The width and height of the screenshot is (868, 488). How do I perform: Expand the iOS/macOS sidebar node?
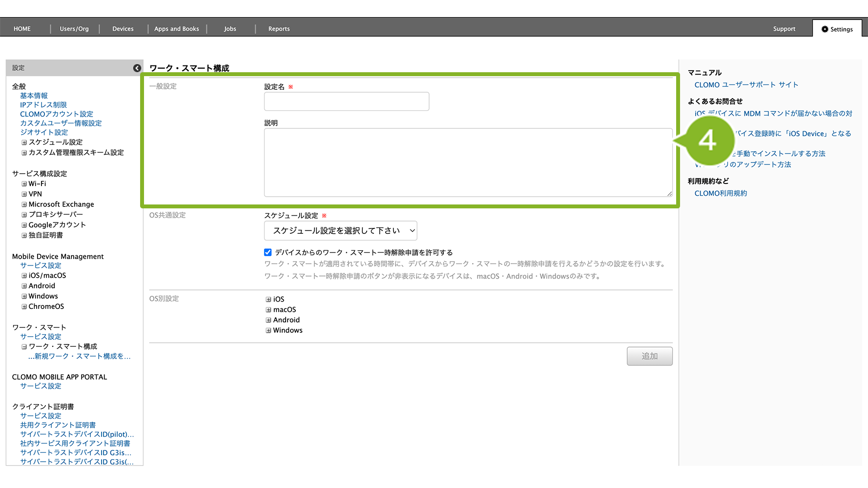[24, 276]
